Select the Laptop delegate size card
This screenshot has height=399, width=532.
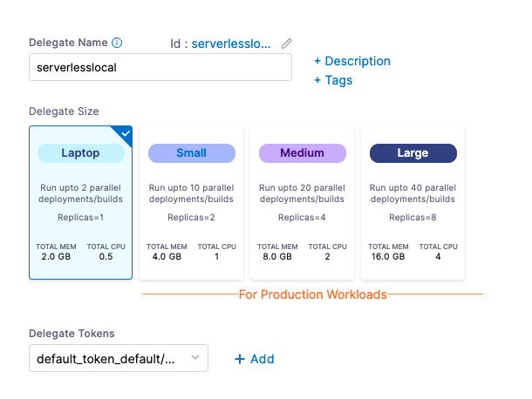tap(81, 203)
